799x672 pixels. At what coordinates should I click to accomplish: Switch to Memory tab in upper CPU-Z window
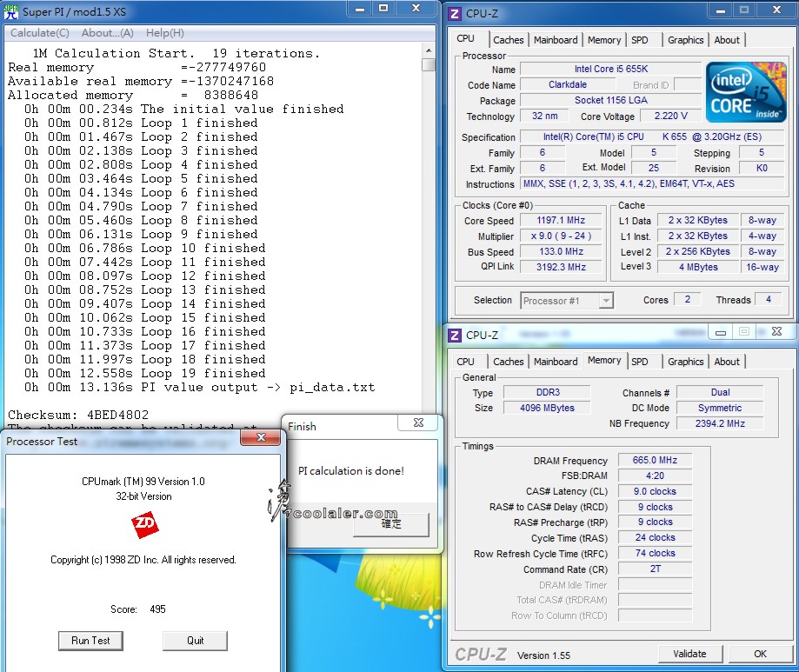[604, 40]
